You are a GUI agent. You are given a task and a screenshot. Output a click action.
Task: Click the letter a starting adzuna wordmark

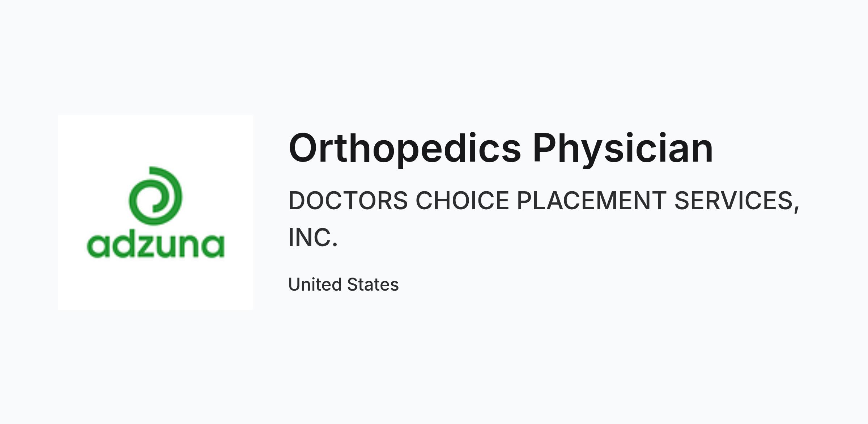point(98,246)
